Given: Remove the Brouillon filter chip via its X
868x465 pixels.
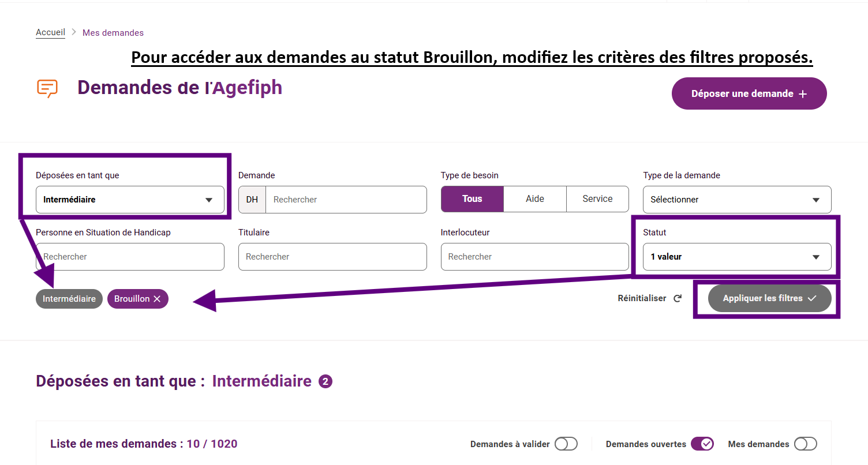Looking at the screenshot, I should click(157, 299).
